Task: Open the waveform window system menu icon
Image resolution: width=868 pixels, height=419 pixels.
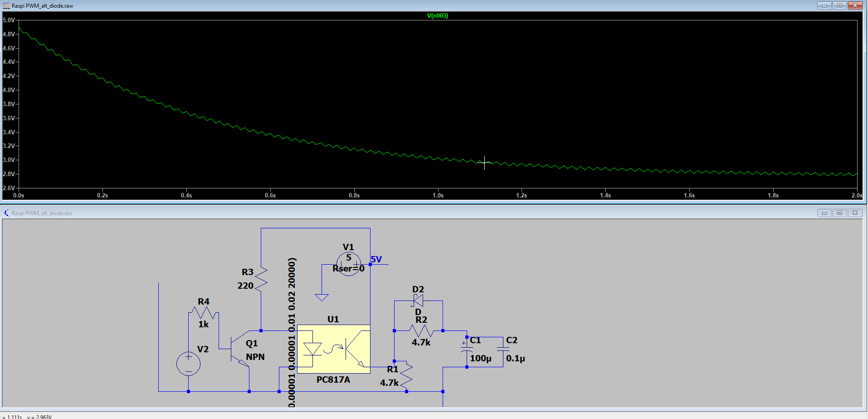Action: [x=6, y=5]
